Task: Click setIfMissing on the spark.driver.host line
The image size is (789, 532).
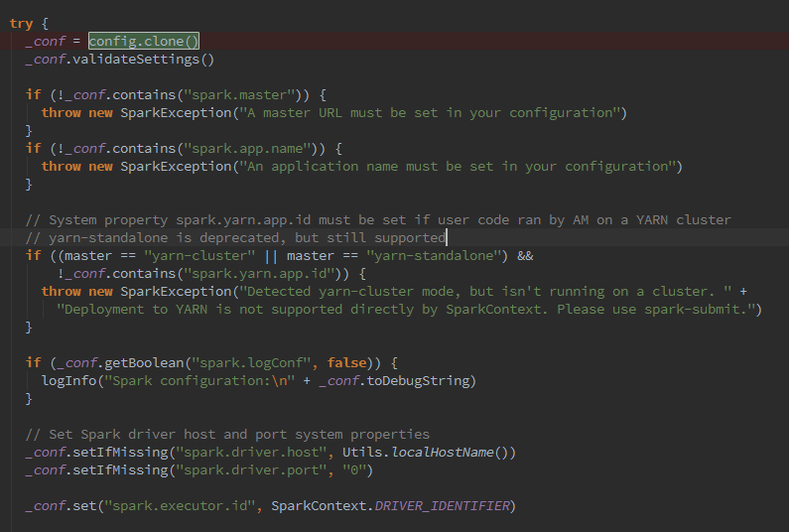Action: tap(120, 453)
